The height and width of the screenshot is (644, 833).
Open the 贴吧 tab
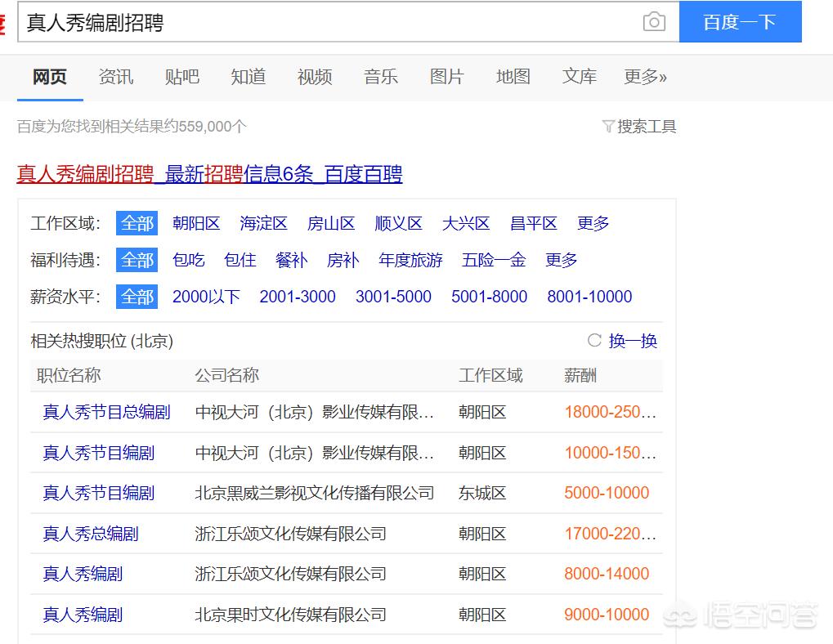pos(182,77)
